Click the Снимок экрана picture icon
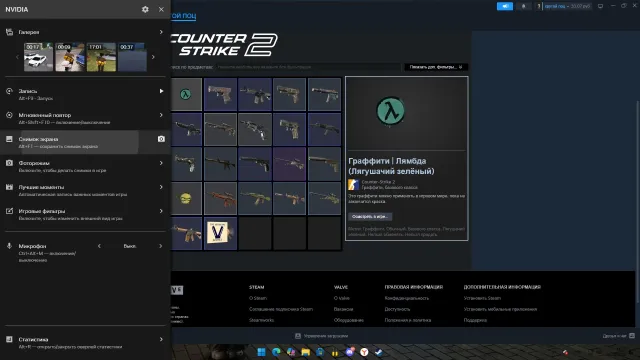The image size is (640, 360). [9, 139]
